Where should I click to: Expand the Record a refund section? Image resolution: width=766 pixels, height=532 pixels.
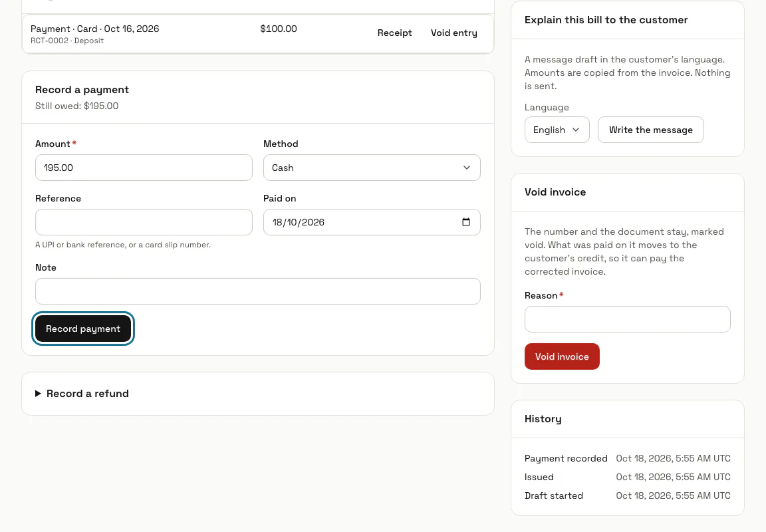coord(82,394)
